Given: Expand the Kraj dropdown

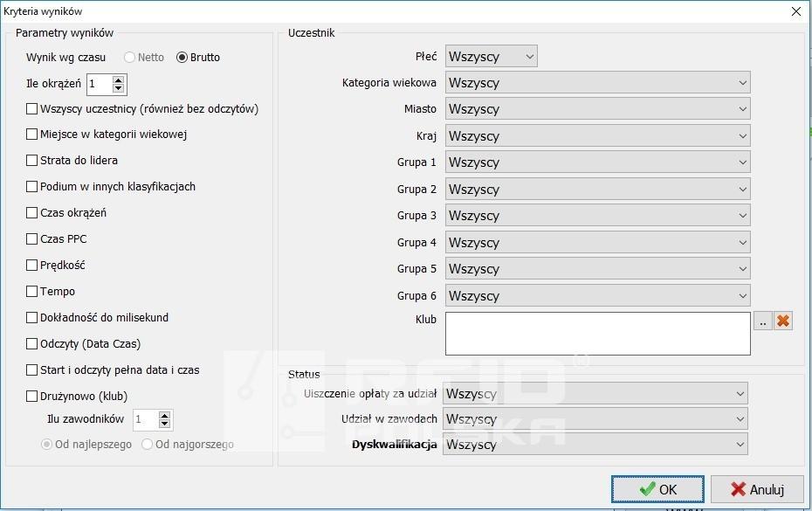Looking at the screenshot, I should pyautogui.click(x=597, y=135).
